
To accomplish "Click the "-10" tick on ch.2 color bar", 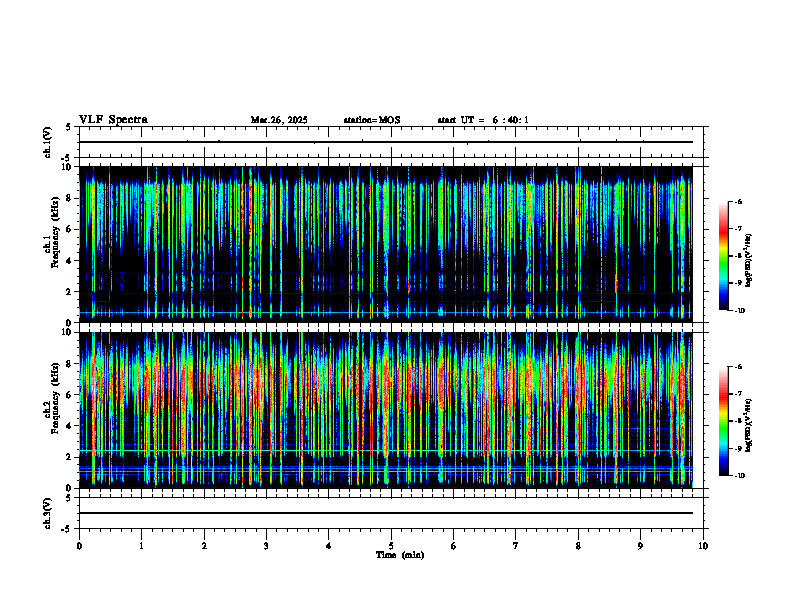I will [740, 476].
